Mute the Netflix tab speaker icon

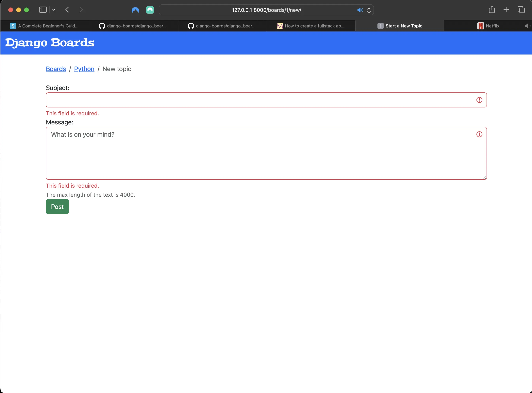click(527, 26)
